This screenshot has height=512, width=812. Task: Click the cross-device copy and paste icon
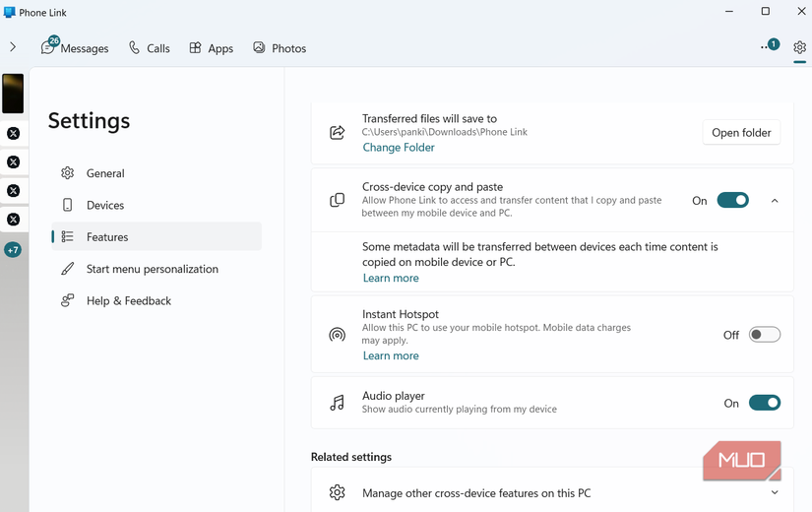337,200
